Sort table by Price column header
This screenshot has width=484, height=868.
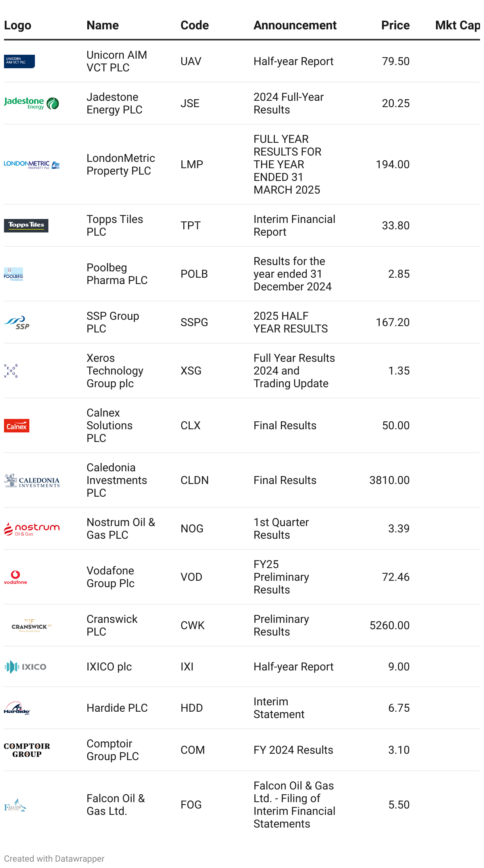click(x=395, y=25)
